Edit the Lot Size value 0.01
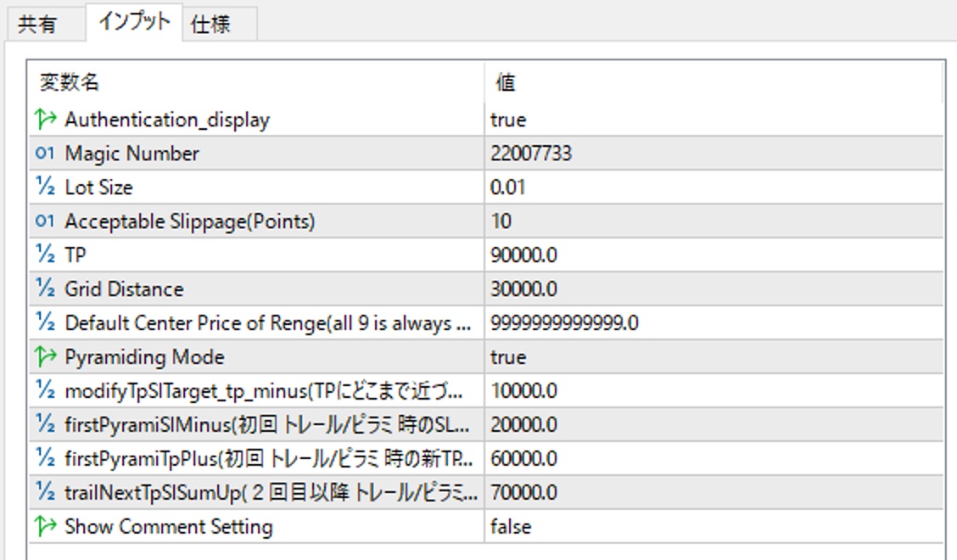 [x=508, y=188]
